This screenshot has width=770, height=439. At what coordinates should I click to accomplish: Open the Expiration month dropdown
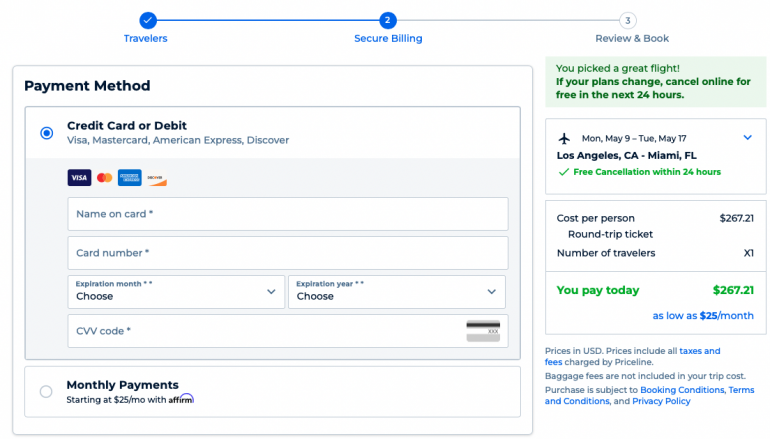[x=176, y=292]
